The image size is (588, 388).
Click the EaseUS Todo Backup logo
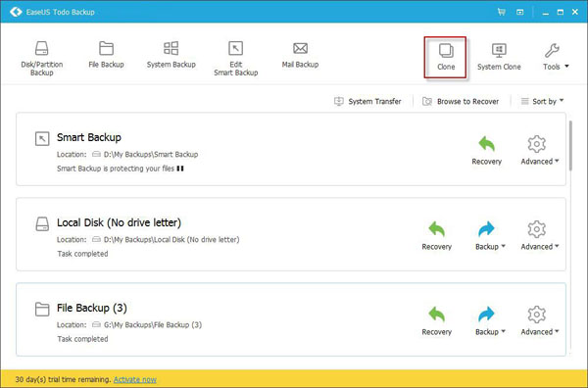tap(16, 12)
